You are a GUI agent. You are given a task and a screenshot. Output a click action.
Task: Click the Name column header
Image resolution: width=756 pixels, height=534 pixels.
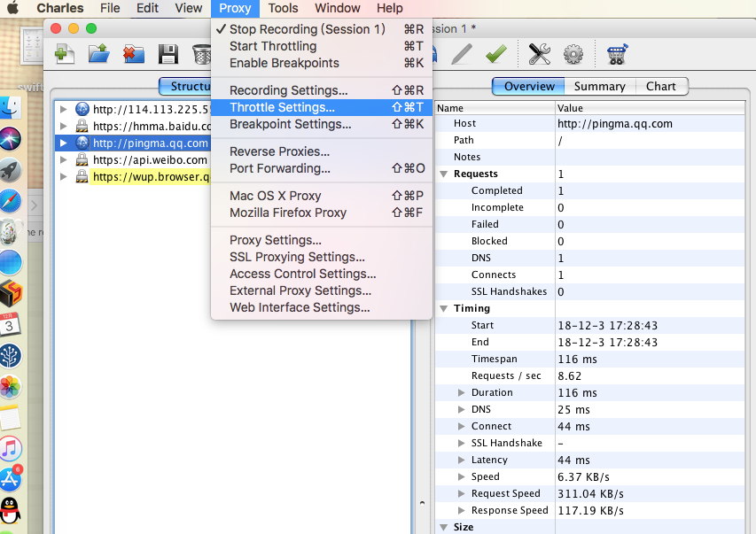(495, 108)
